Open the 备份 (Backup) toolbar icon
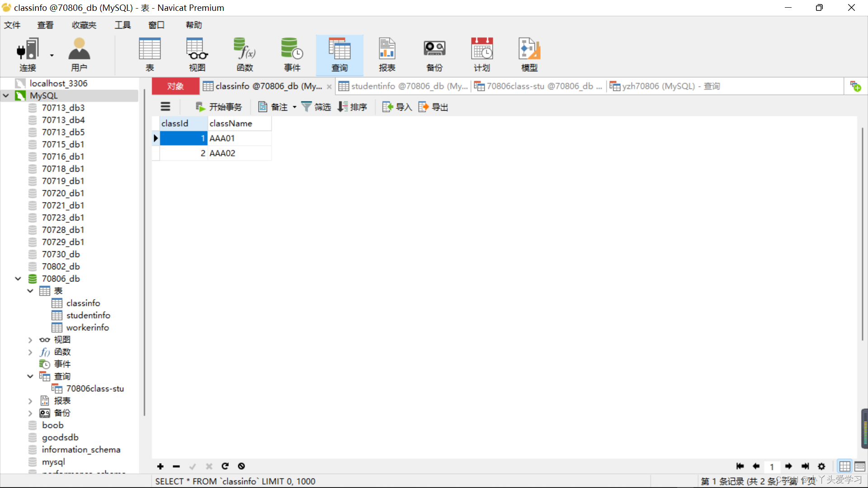868x488 pixels. 434,55
